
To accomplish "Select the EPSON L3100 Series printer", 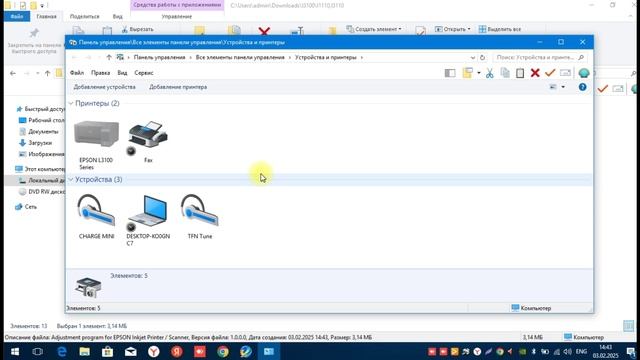I will click(x=96, y=144).
